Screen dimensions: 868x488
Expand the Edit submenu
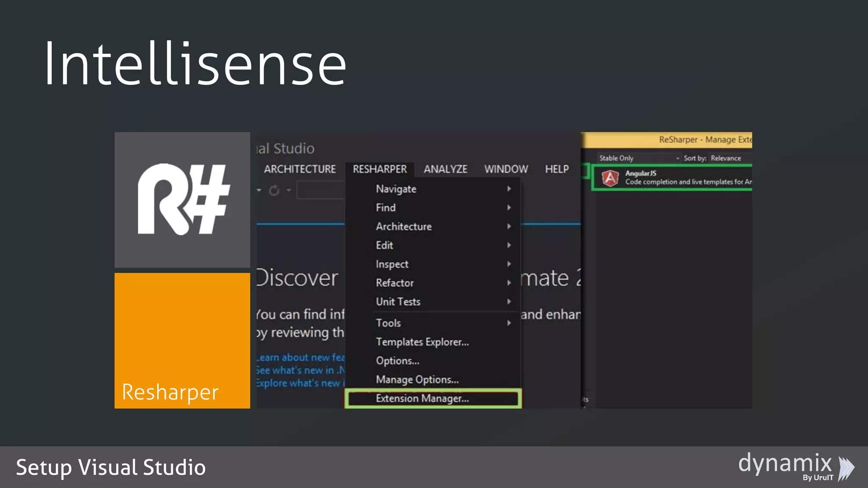click(433, 245)
